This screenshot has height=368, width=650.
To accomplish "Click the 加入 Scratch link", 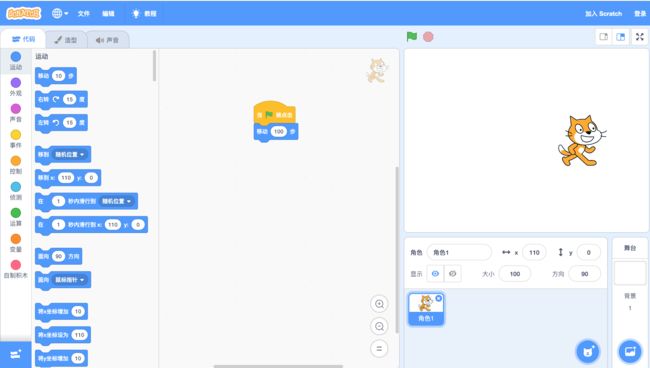I will click(604, 13).
